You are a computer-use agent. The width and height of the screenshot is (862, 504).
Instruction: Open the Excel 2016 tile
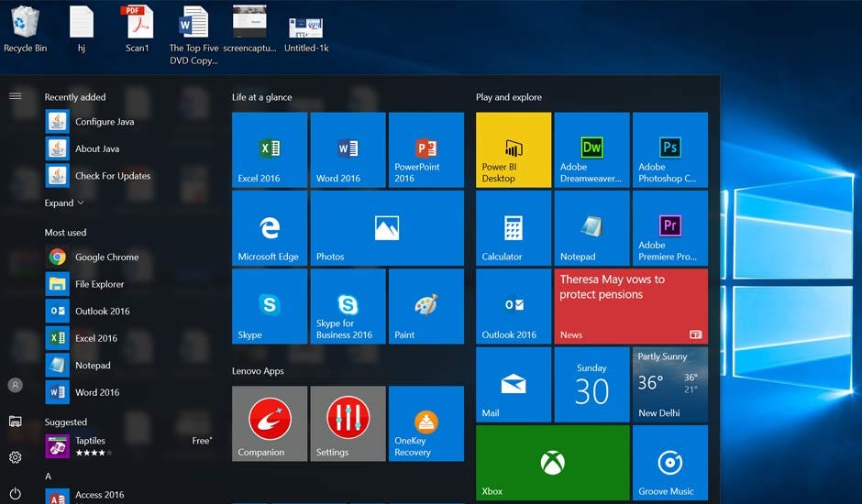coord(270,149)
